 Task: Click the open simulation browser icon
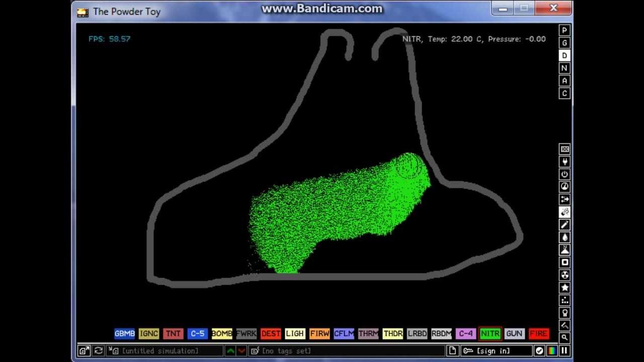[84, 350]
